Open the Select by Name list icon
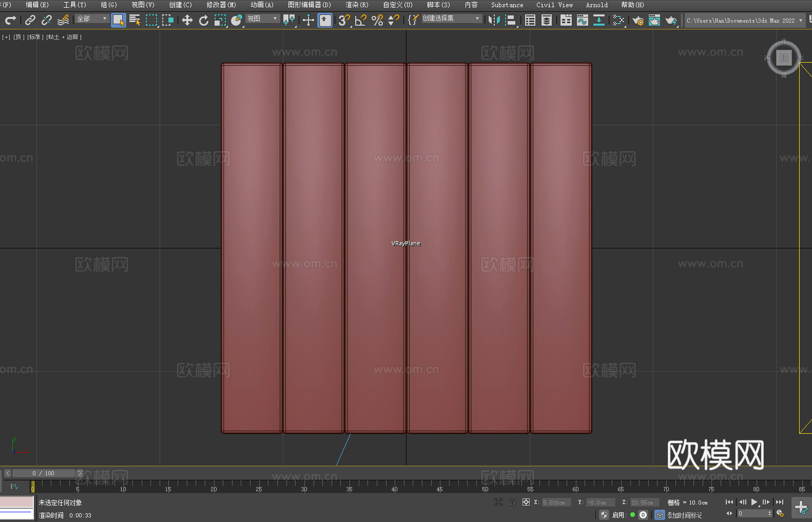The image size is (812, 522). tap(135, 20)
